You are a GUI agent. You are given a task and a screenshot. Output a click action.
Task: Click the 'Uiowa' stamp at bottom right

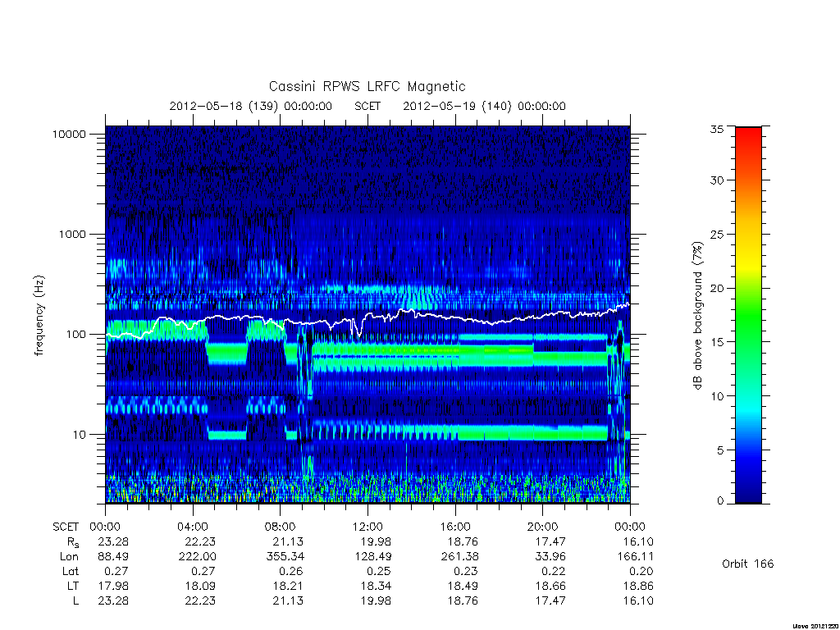(x=815, y=626)
